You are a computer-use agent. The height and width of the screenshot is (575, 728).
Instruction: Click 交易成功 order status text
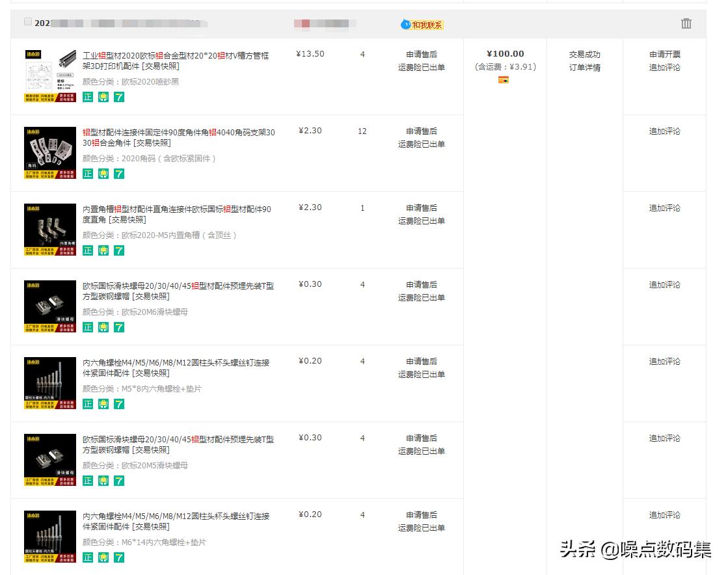pos(584,54)
